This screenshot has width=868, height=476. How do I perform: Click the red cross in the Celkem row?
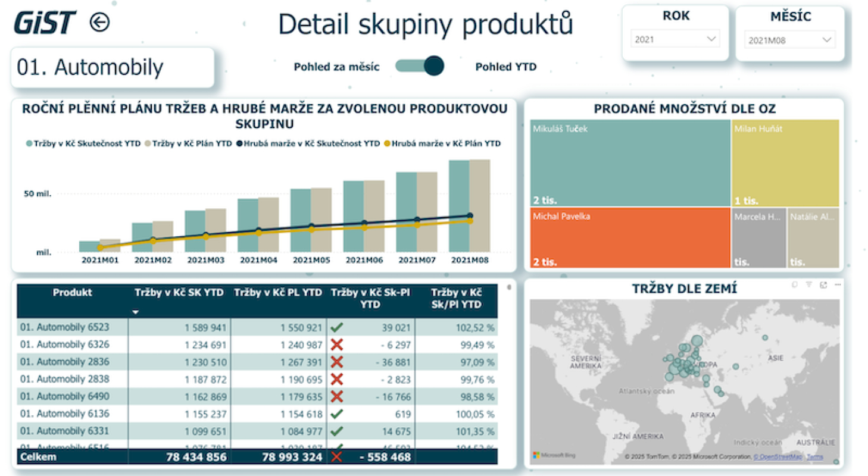(x=337, y=457)
